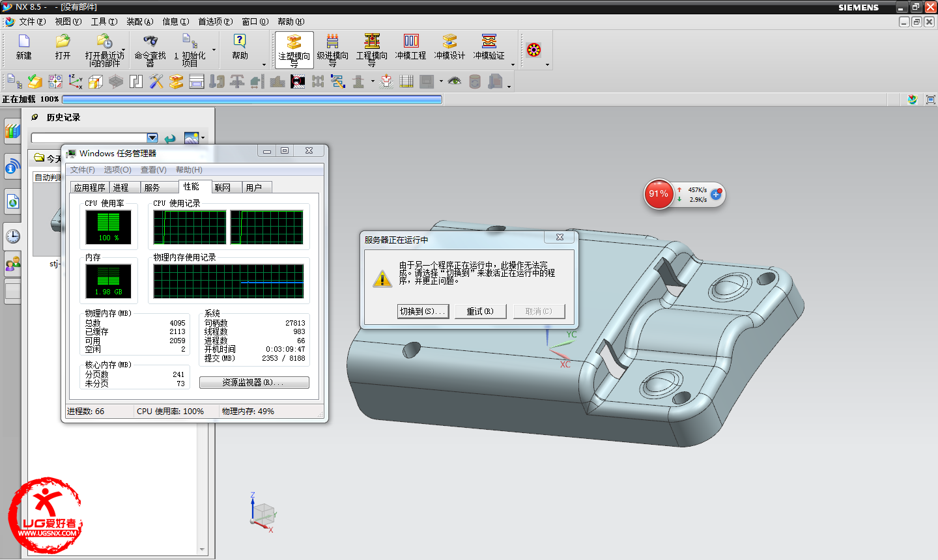Screen dimensions: 938x560
Task: Expand small arrow after the eleventh-row cooling icon group
Action: (373, 82)
